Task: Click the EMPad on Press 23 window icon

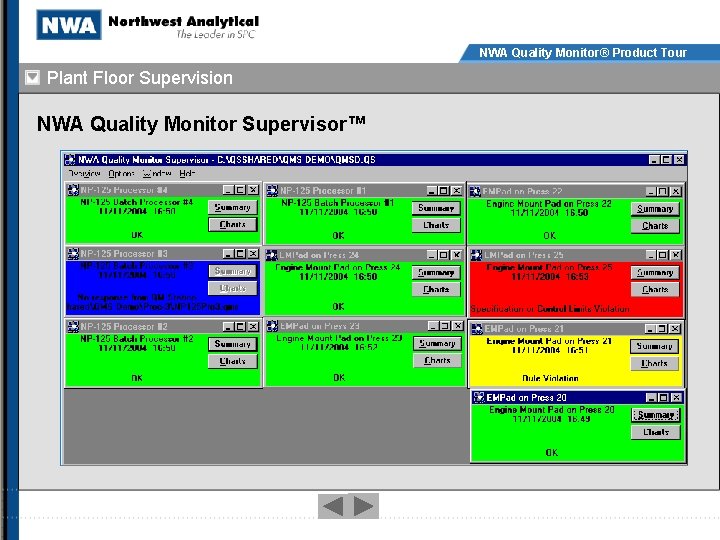Action: click(272, 326)
